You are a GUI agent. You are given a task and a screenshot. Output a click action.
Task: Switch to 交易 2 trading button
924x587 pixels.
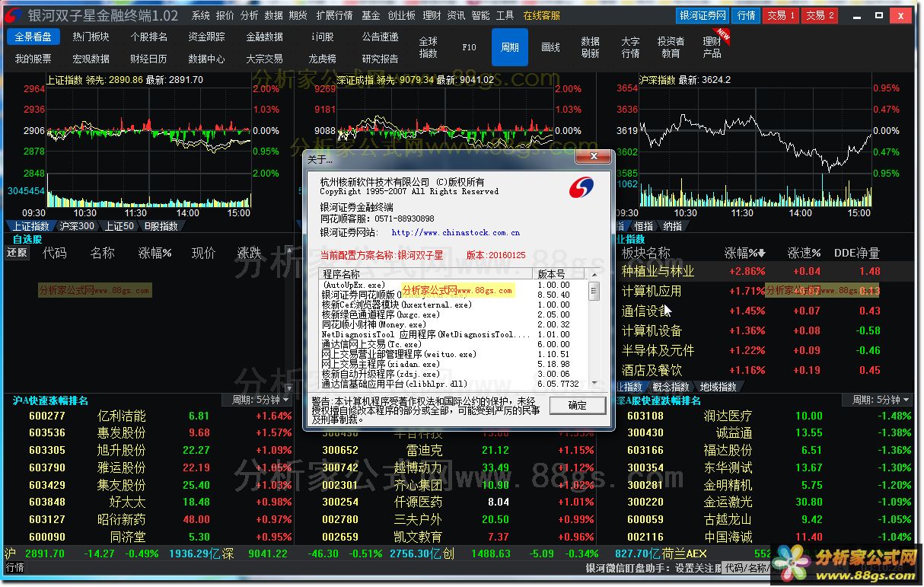click(x=820, y=15)
